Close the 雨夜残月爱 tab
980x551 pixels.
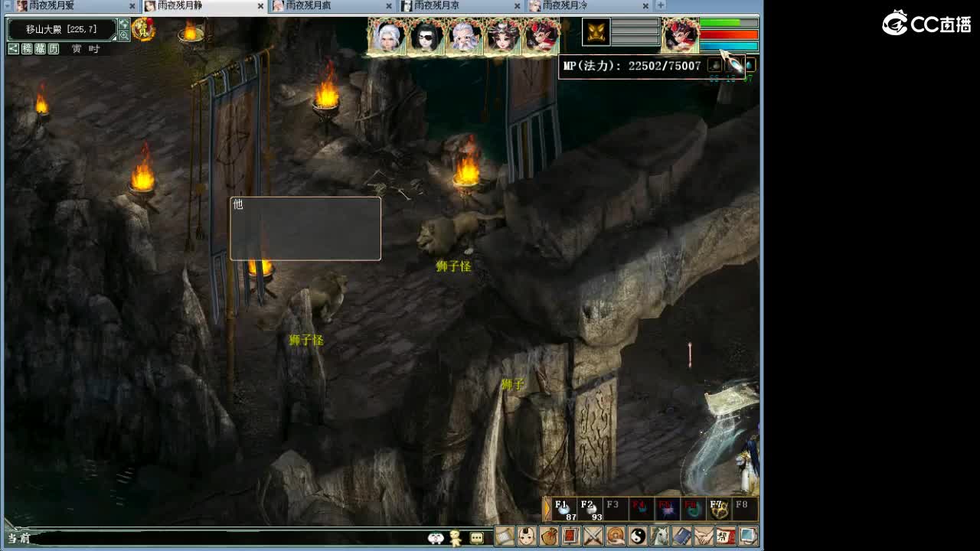pos(132,6)
